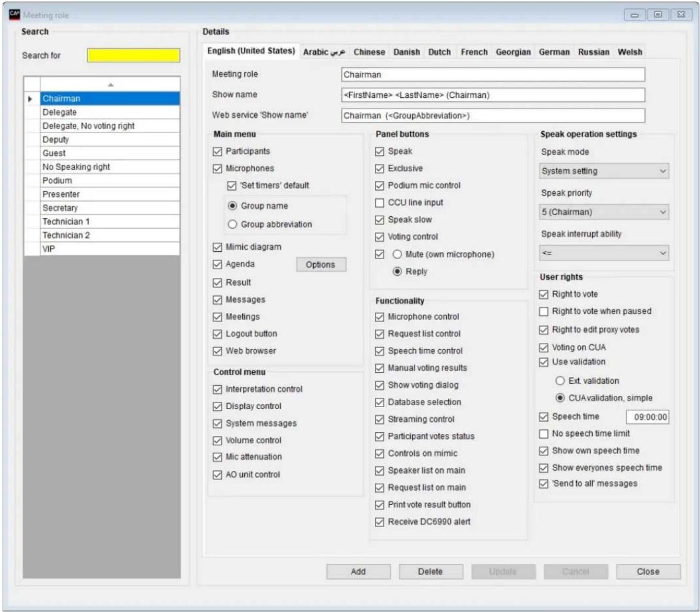The image size is (700, 612).
Task: Open the Speak priority dropdown
Action: pos(604,212)
